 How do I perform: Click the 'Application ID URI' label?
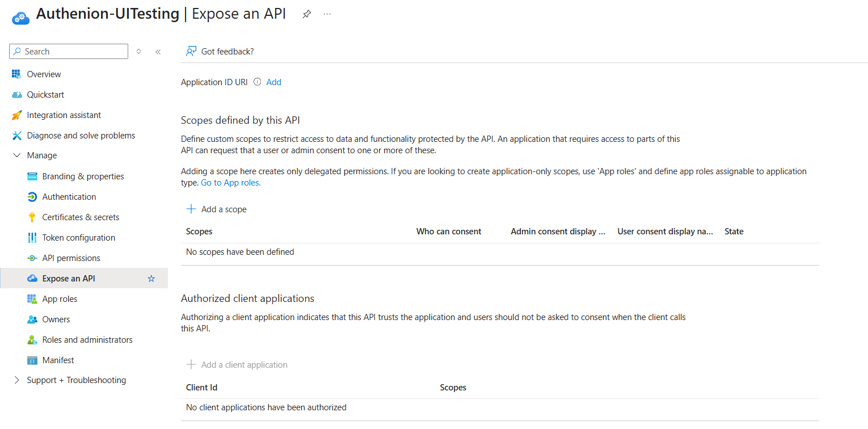point(214,82)
